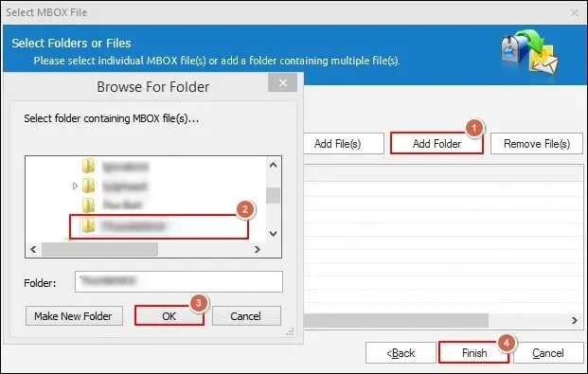The image size is (588, 374).
Task: Click folder tree scroll up arrow
Action: click(273, 165)
